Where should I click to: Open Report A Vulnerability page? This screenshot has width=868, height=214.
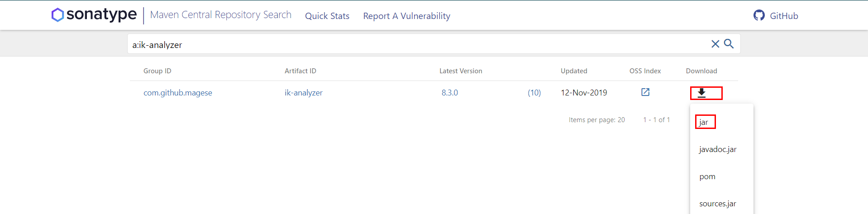pos(407,16)
